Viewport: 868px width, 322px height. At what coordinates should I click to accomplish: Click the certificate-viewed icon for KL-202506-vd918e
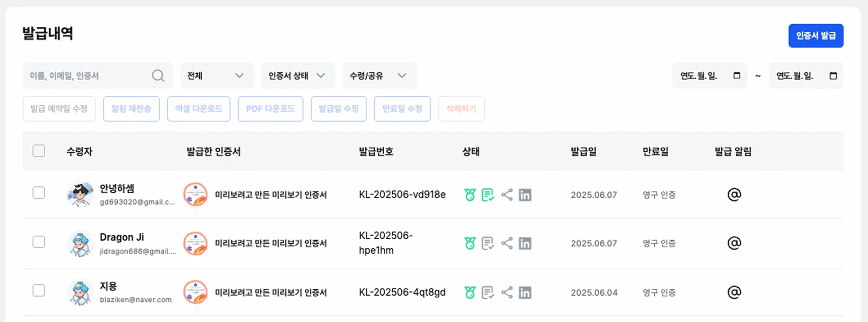pyautogui.click(x=488, y=195)
